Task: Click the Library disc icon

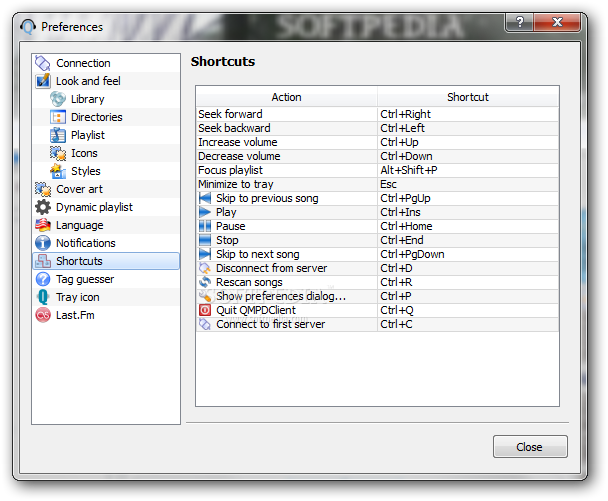Action: click(58, 99)
